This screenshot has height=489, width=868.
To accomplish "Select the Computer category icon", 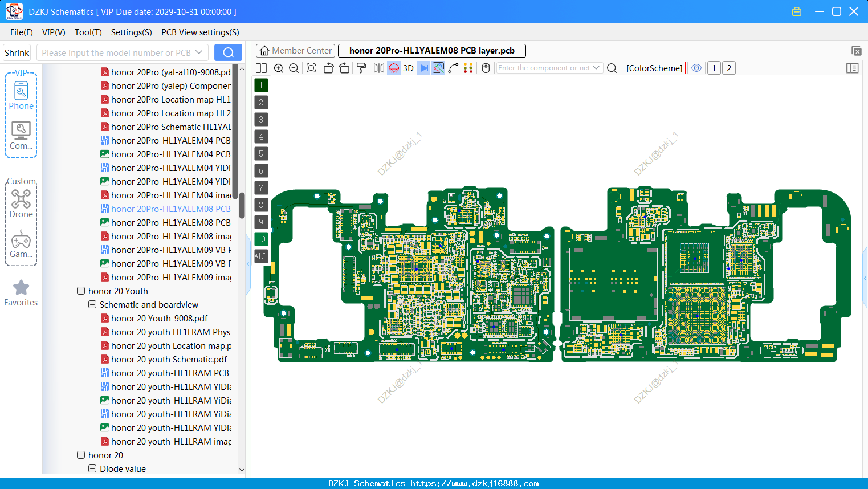I will coord(21,136).
